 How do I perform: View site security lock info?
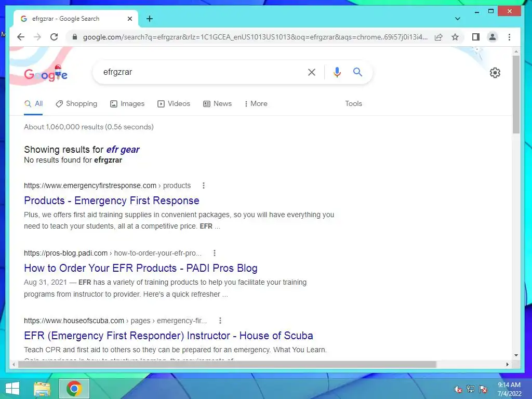[75, 37]
